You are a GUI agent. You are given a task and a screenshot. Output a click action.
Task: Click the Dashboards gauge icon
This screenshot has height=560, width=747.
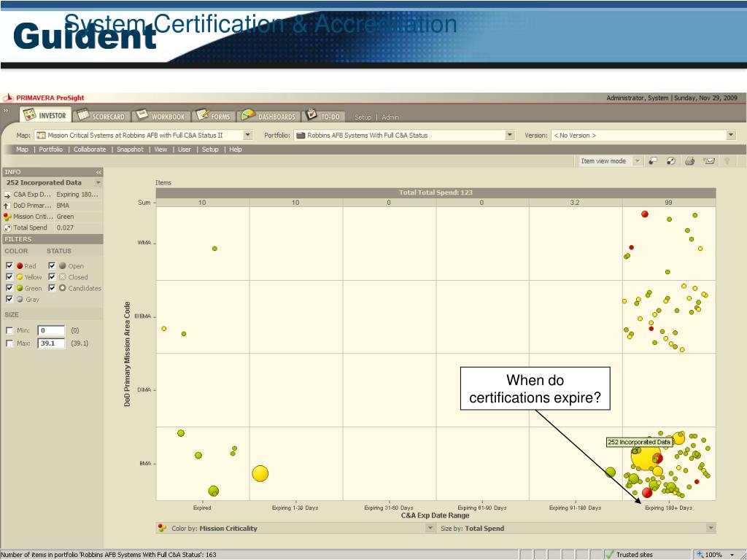[248, 114]
